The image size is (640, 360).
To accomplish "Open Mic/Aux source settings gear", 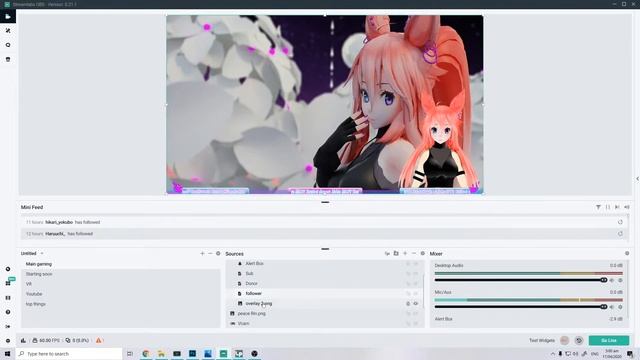I will tap(620, 307).
